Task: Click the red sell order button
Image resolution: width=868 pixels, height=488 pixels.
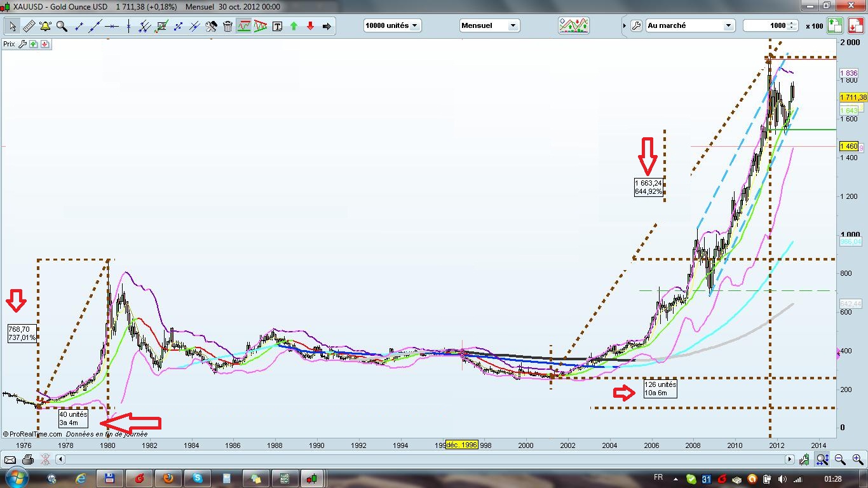Action: pyautogui.click(x=852, y=25)
